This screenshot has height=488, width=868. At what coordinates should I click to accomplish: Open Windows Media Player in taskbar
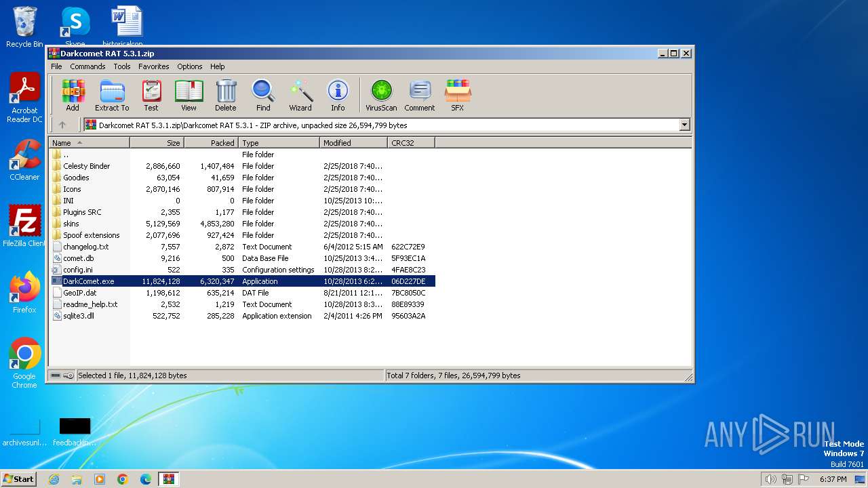(x=100, y=479)
